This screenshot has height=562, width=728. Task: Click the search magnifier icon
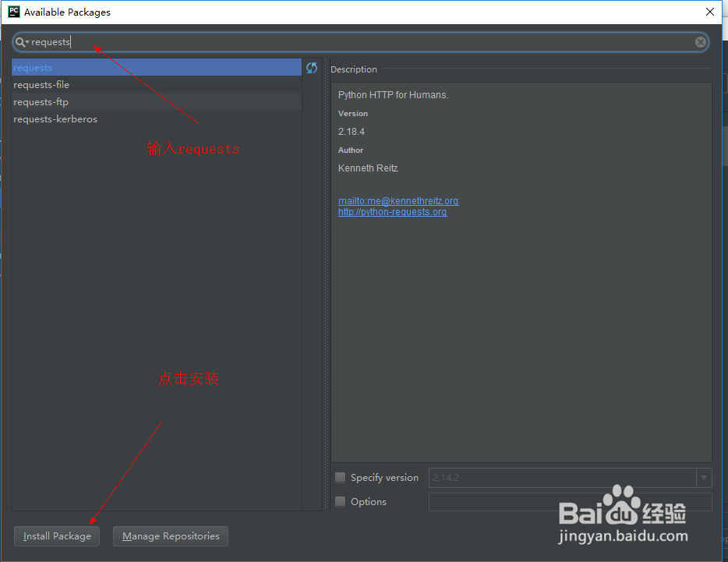pos(21,42)
